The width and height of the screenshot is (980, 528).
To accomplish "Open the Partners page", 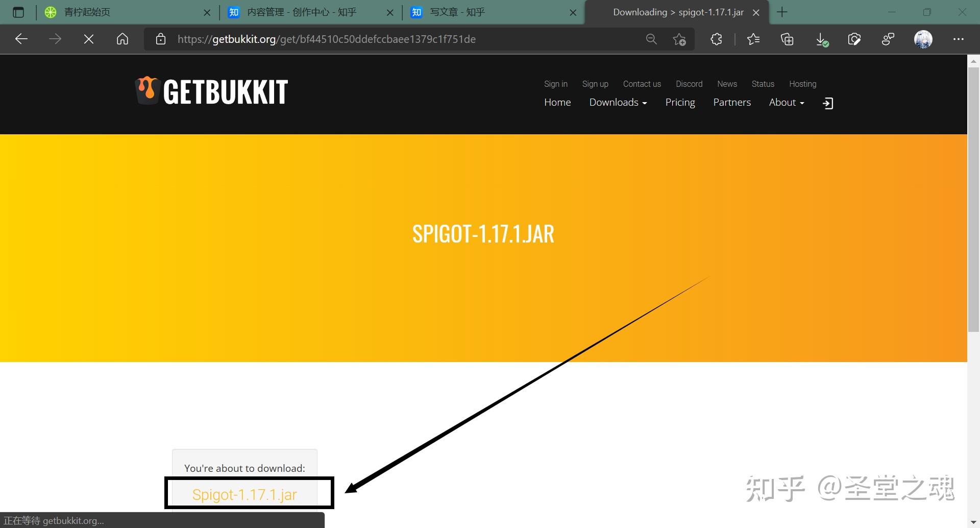I will 732,102.
